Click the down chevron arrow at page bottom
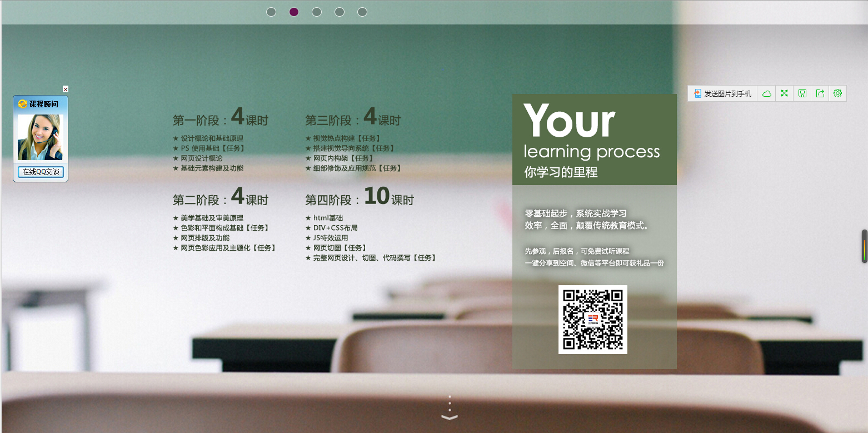Image resolution: width=868 pixels, height=433 pixels. 450,416
